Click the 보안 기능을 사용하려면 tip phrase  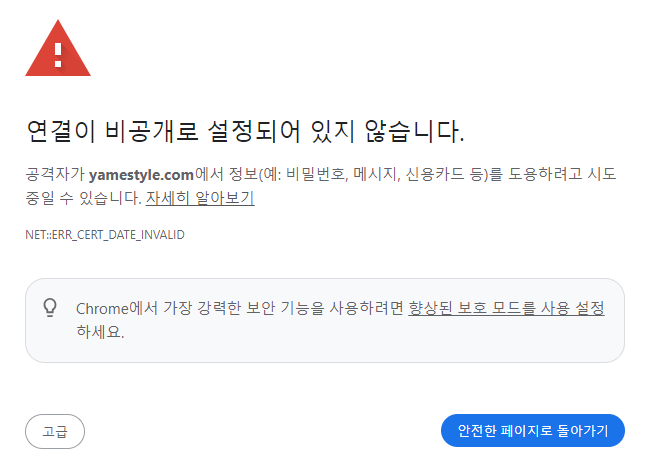point(324,308)
